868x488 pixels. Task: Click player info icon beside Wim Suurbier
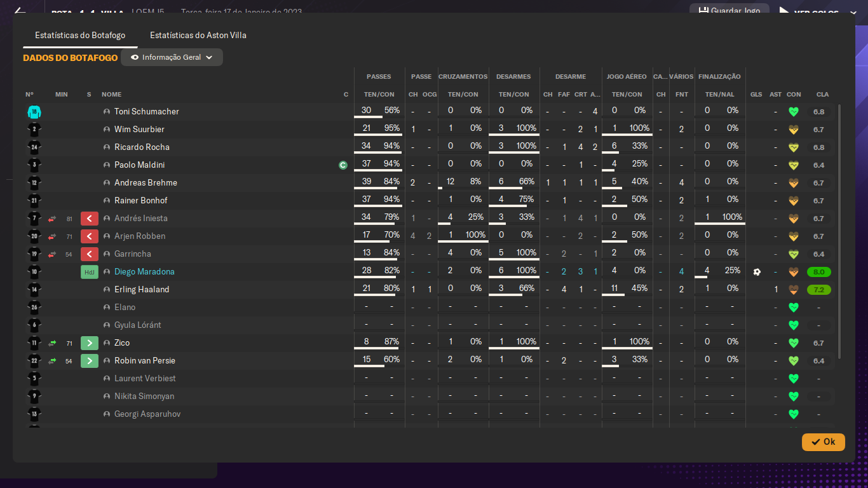click(x=107, y=130)
